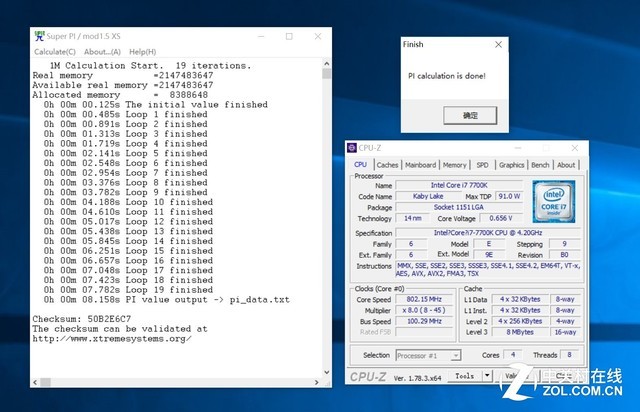Switch to the Memory tab in CPU-Z
Screen dimensions: 640x412
pyautogui.click(x=454, y=165)
